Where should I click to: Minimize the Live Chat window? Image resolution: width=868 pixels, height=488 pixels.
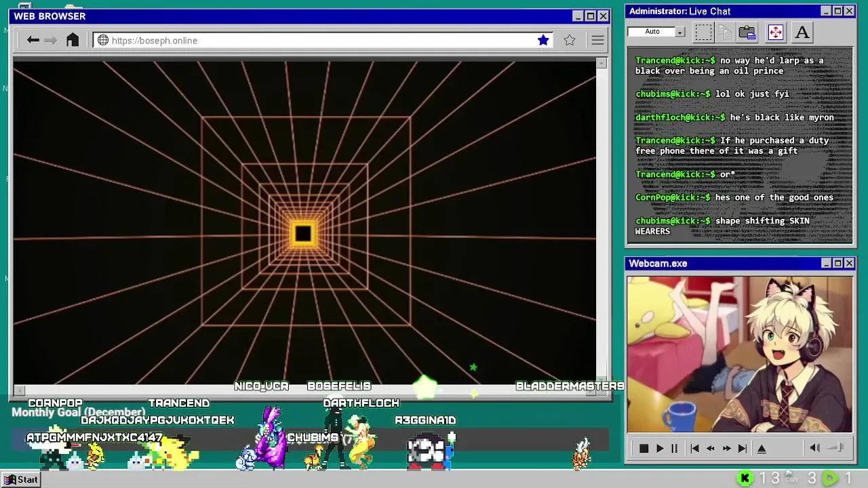click(x=825, y=11)
